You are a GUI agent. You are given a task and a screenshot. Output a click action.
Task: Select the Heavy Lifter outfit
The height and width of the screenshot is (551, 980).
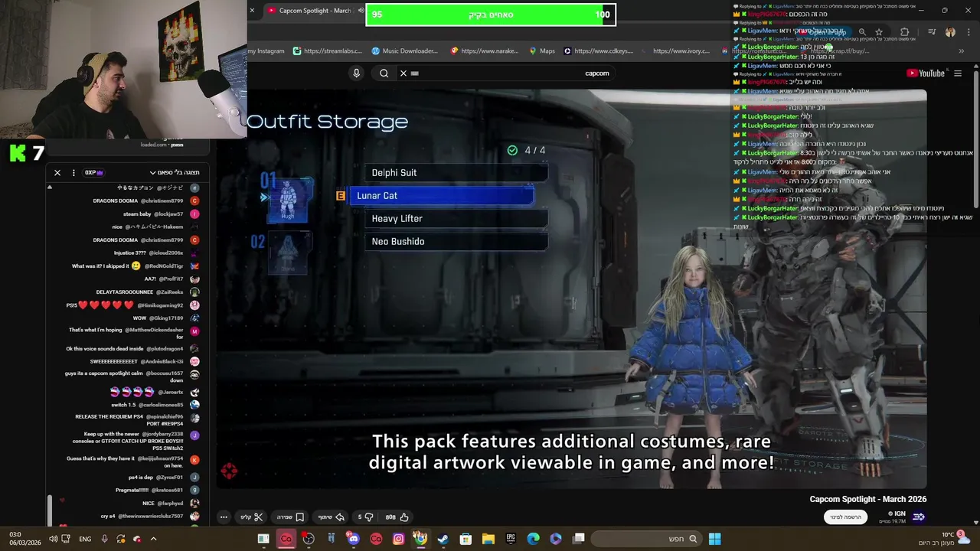[x=456, y=219]
